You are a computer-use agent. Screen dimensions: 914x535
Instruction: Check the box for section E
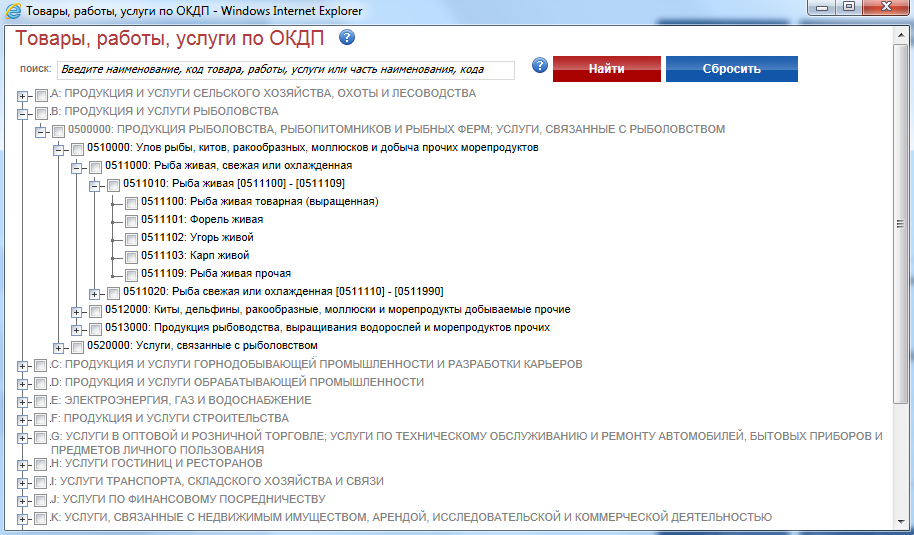(40, 402)
